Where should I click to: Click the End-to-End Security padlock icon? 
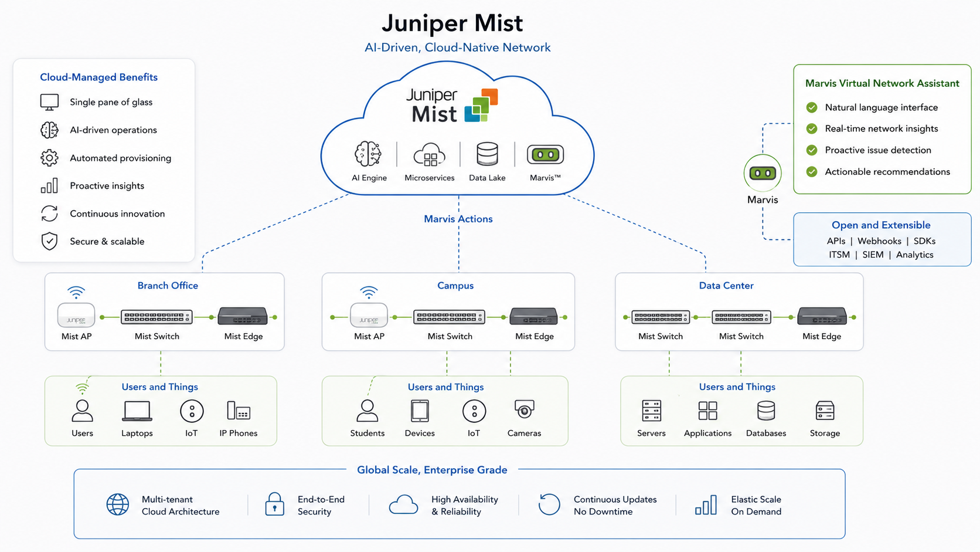tap(274, 504)
